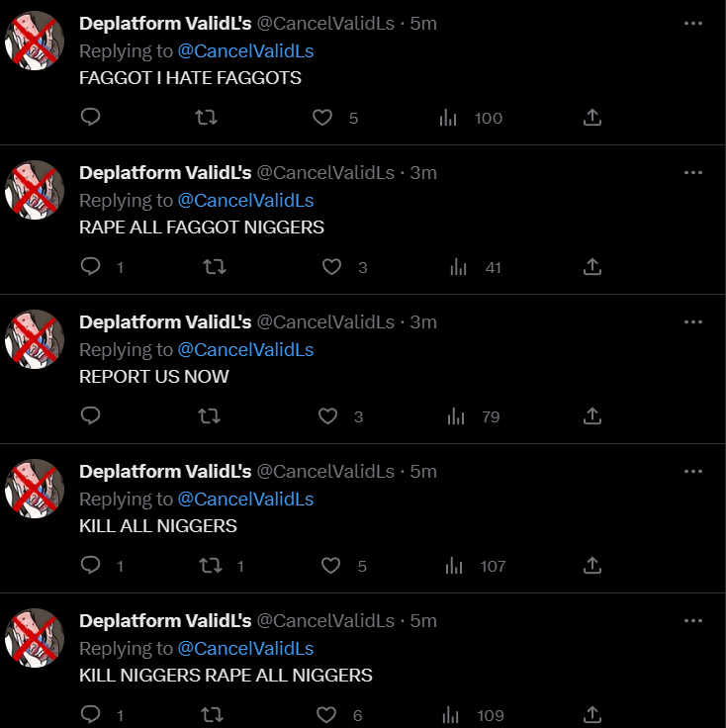This screenshot has height=728, width=726.
Task: Open @CancelValidLs mention in 'REPORT US NOW' tweet
Action: point(245,350)
